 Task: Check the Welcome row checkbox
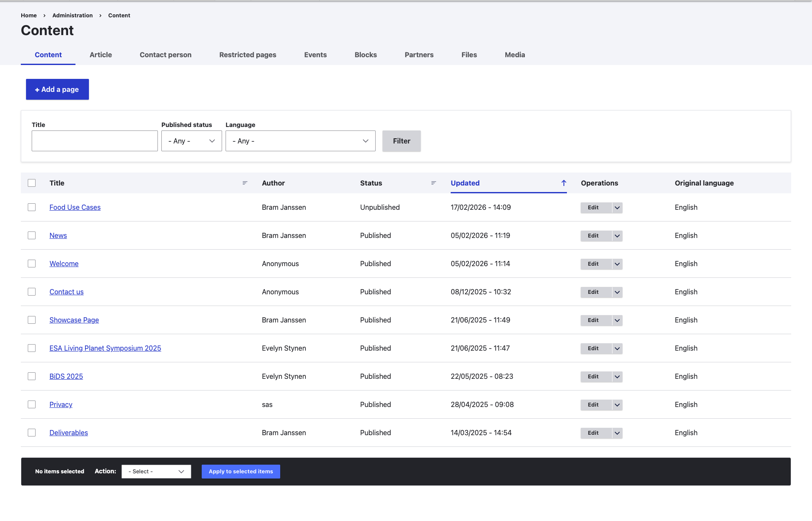[x=32, y=264]
